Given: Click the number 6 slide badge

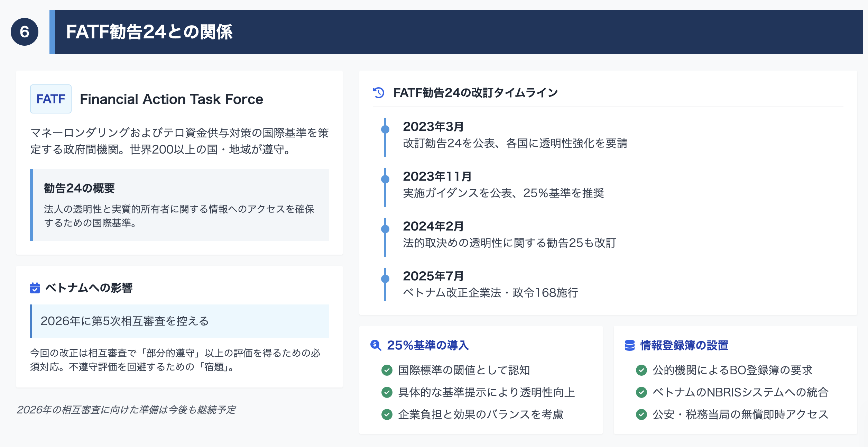Looking at the screenshot, I should (x=25, y=32).
